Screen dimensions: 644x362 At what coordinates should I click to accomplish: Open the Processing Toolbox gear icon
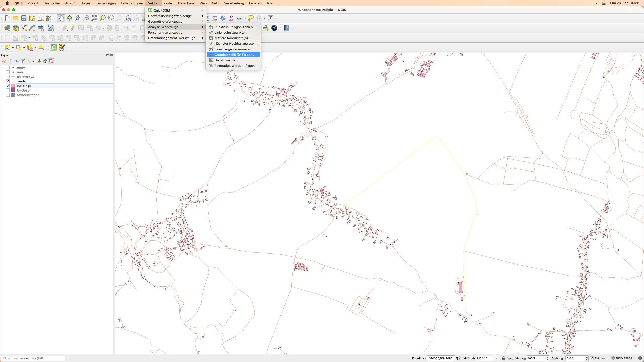[223, 18]
